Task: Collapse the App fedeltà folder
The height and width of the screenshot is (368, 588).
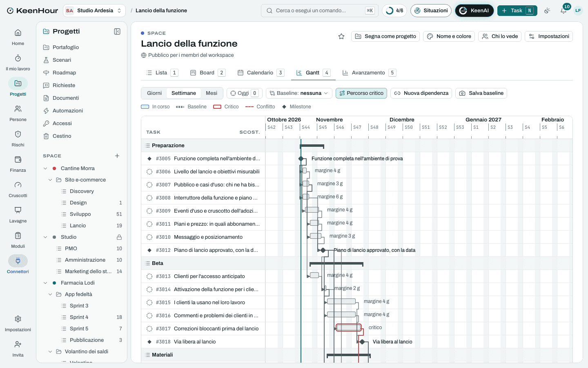Action: tap(50, 294)
